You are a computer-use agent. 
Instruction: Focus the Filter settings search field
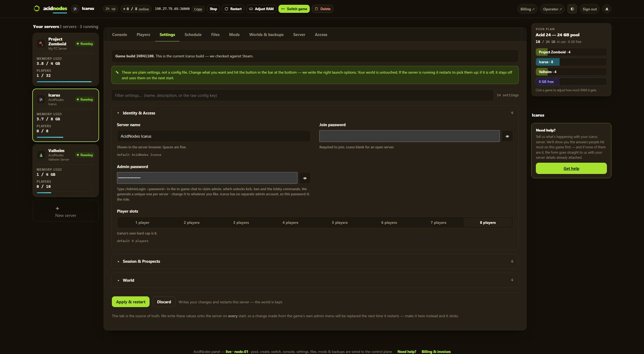(302, 95)
